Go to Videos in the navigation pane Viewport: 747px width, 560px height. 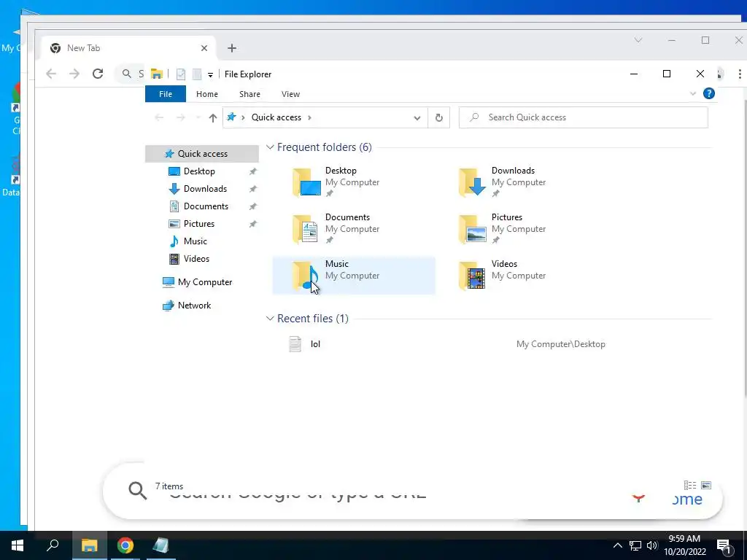(x=196, y=259)
